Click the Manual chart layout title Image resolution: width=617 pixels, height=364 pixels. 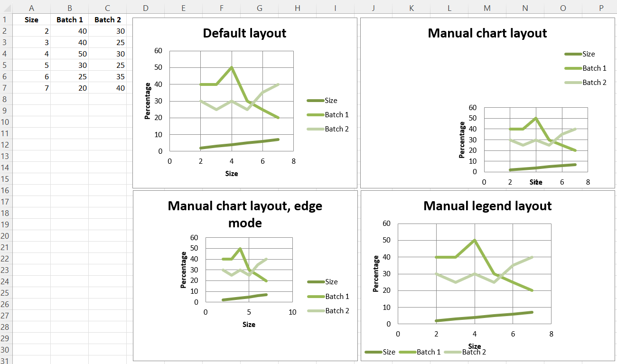[487, 33]
